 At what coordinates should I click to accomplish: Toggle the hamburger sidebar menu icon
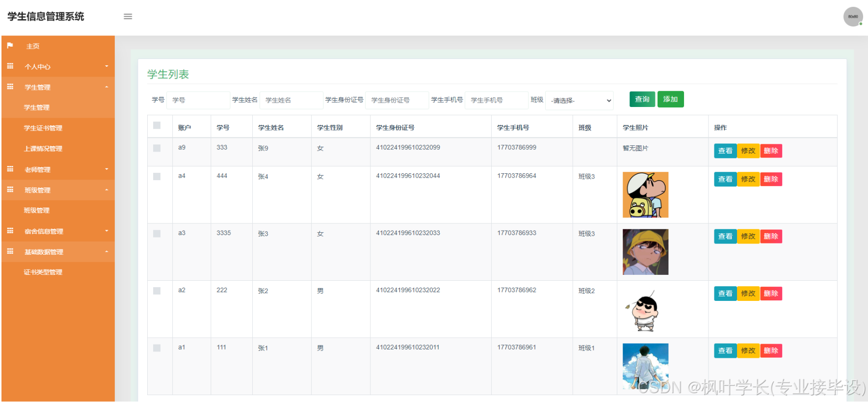128,17
